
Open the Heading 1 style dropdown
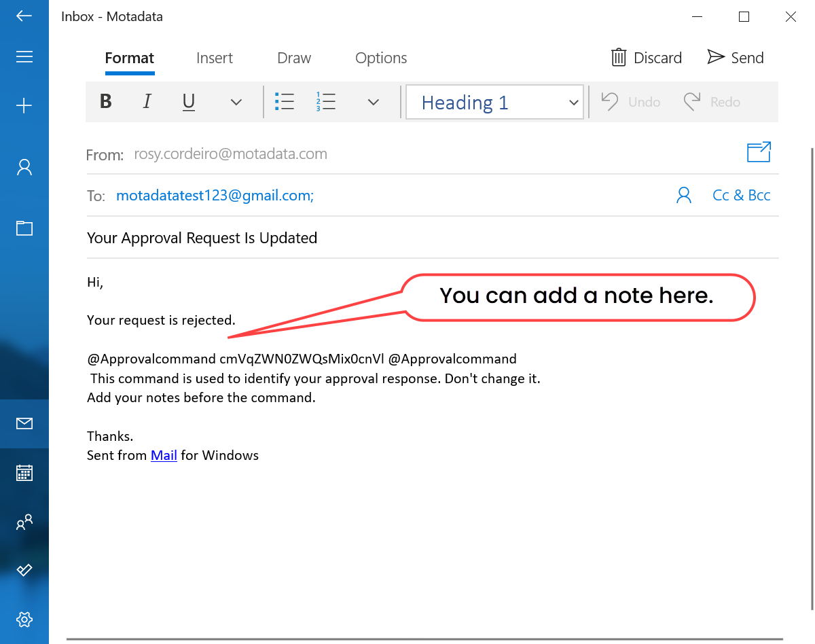coord(494,102)
